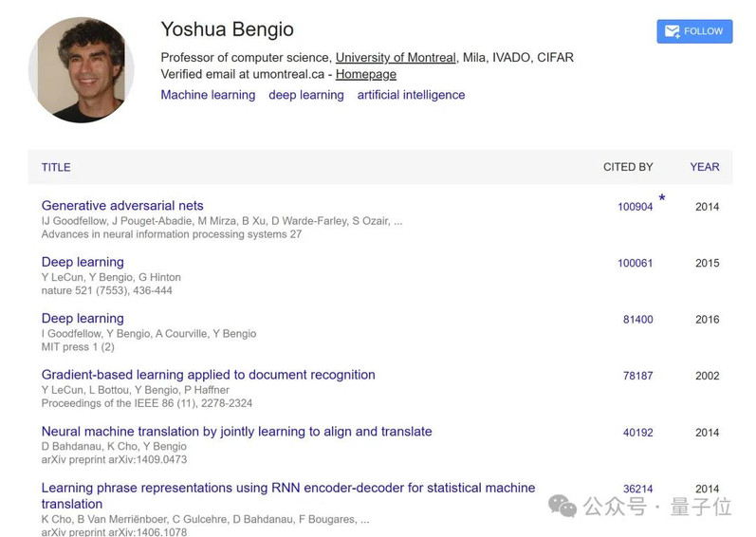Click the Follow button with envelope icon

(x=694, y=31)
